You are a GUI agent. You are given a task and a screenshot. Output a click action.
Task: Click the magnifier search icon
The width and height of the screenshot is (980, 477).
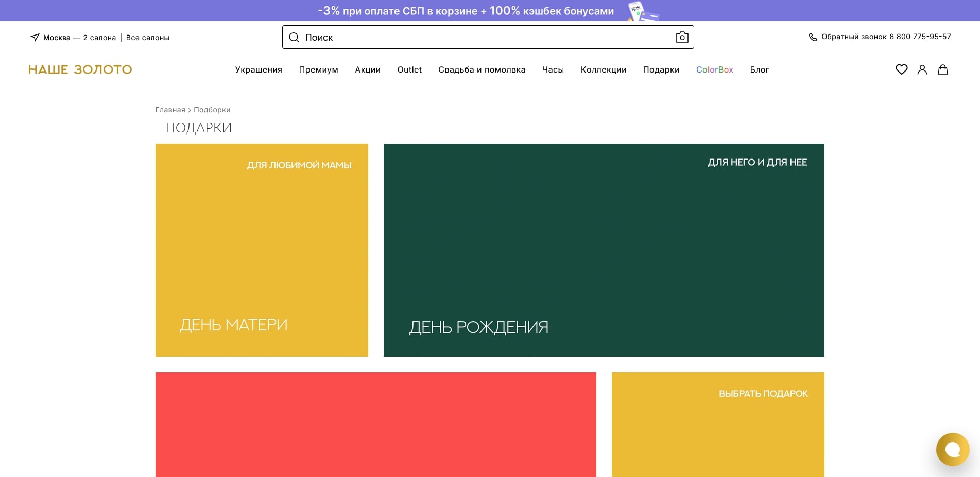pyautogui.click(x=294, y=37)
